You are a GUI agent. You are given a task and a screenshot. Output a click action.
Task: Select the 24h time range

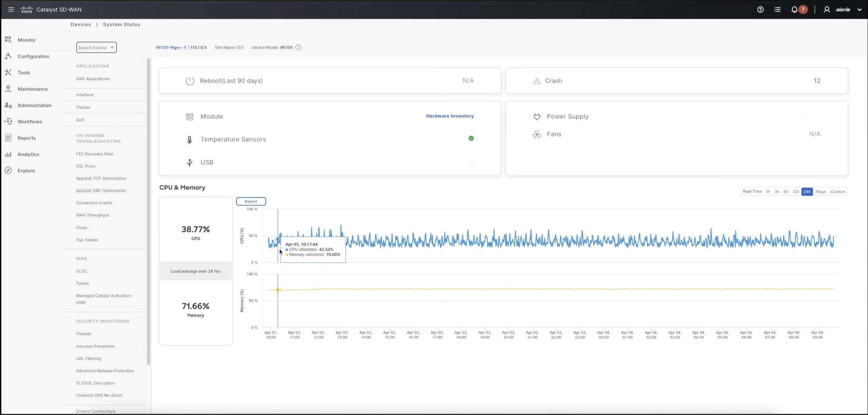(x=807, y=191)
